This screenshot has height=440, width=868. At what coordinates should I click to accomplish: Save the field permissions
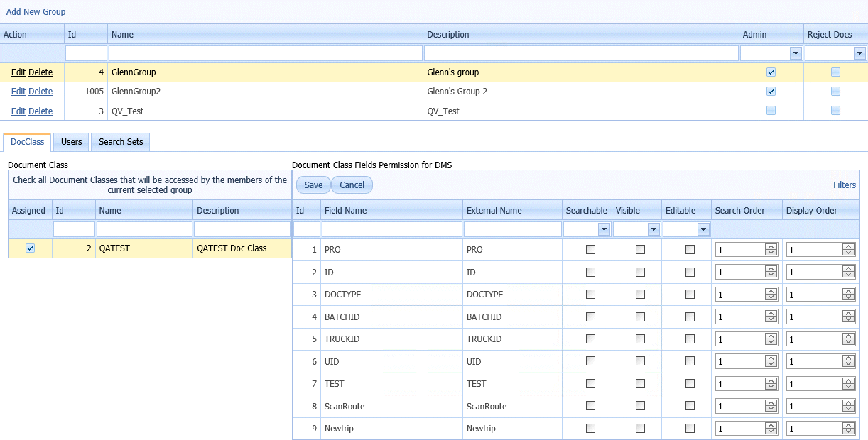(313, 185)
